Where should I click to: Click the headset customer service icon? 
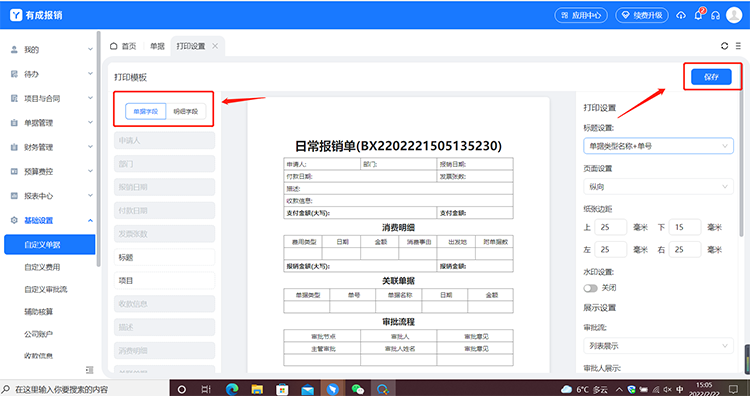click(716, 15)
